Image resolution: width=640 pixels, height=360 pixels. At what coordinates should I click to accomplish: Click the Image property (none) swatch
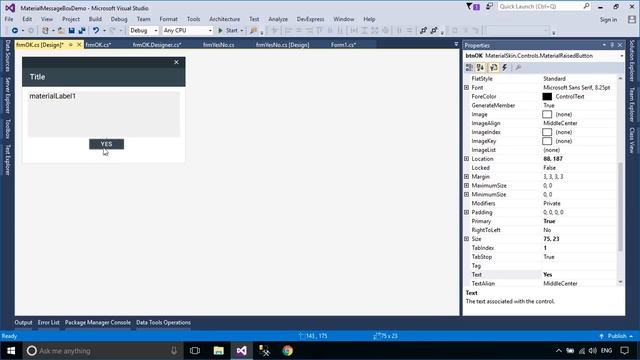(547, 114)
